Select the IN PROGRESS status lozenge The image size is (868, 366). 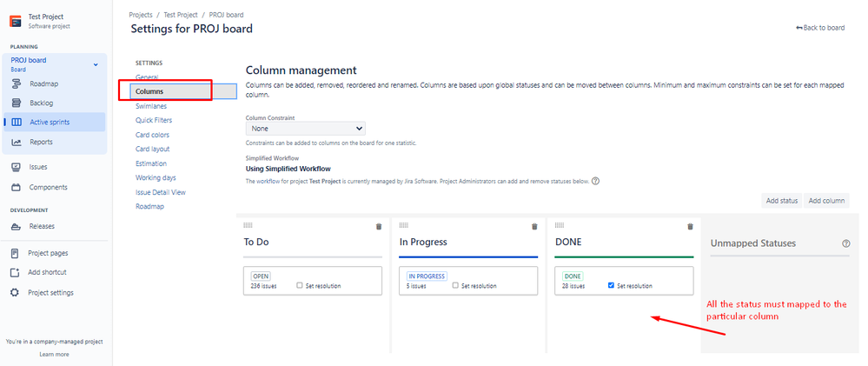(x=427, y=276)
